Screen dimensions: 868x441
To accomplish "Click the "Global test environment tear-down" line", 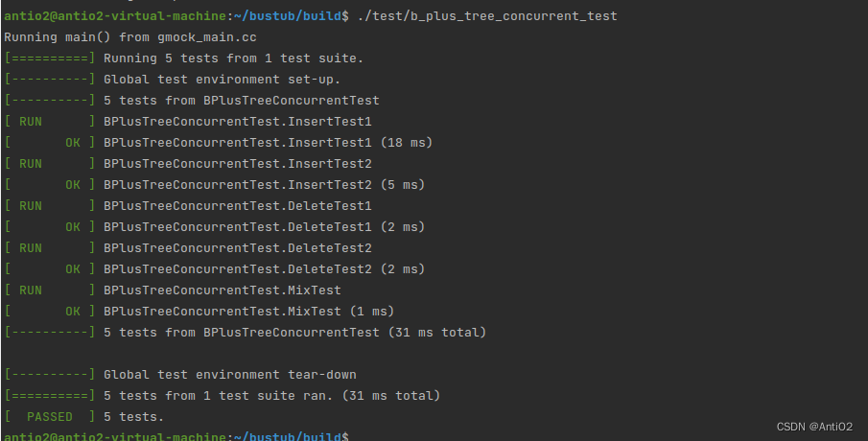I will pos(229,375).
